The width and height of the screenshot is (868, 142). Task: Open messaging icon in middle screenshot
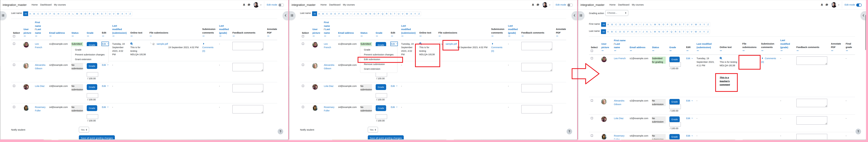point(538,5)
